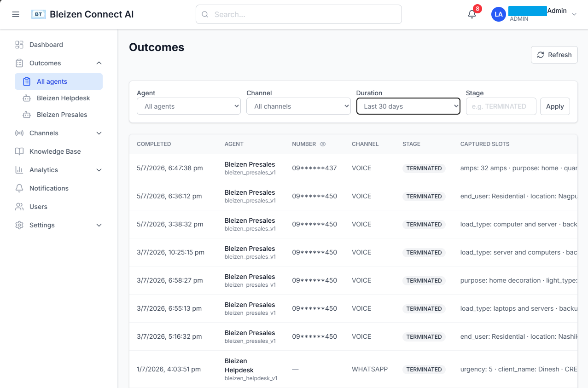This screenshot has width=588, height=388.
Task: Expand the Channels section chevron
Action: click(99, 133)
